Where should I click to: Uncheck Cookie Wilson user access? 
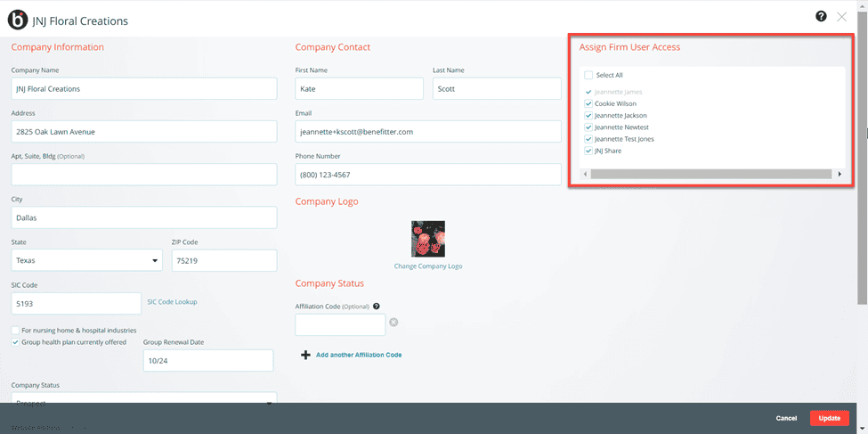tap(588, 103)
